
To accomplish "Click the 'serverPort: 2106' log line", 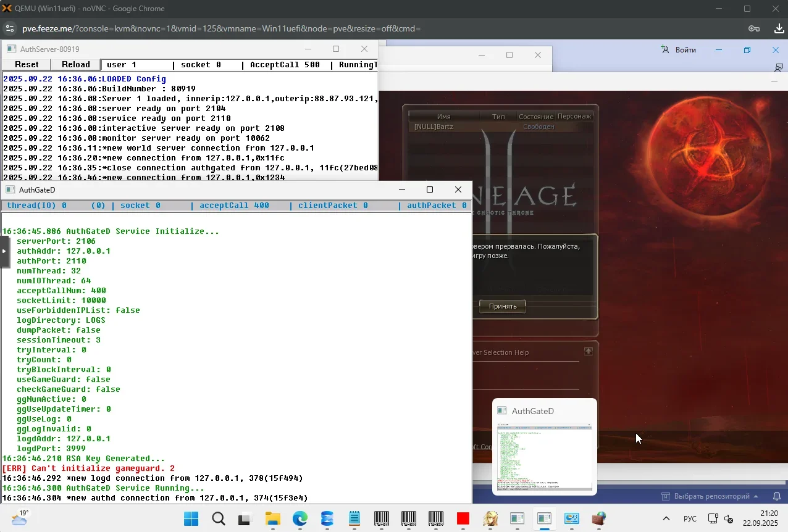I will [56, 241].
